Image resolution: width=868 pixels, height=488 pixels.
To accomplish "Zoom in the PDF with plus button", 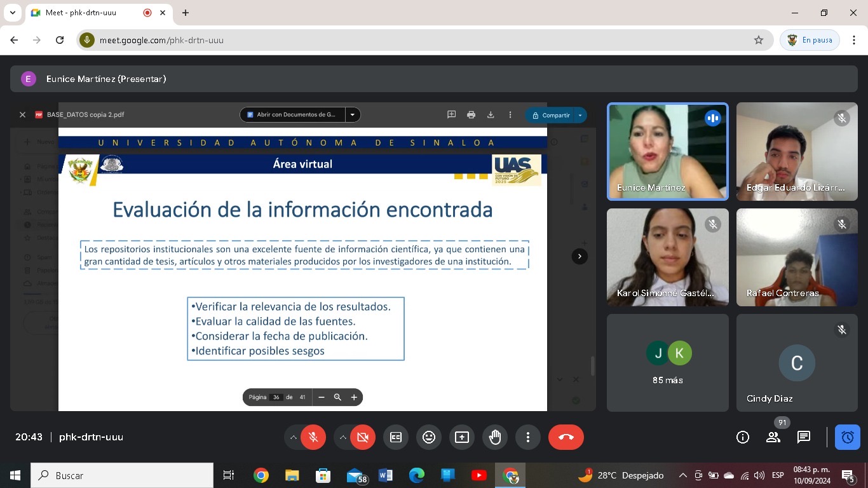I will [x=354, y=397].
